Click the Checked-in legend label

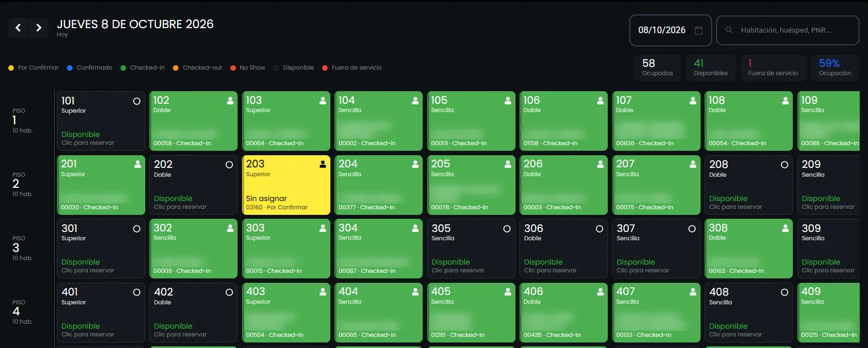click(148, 68)
